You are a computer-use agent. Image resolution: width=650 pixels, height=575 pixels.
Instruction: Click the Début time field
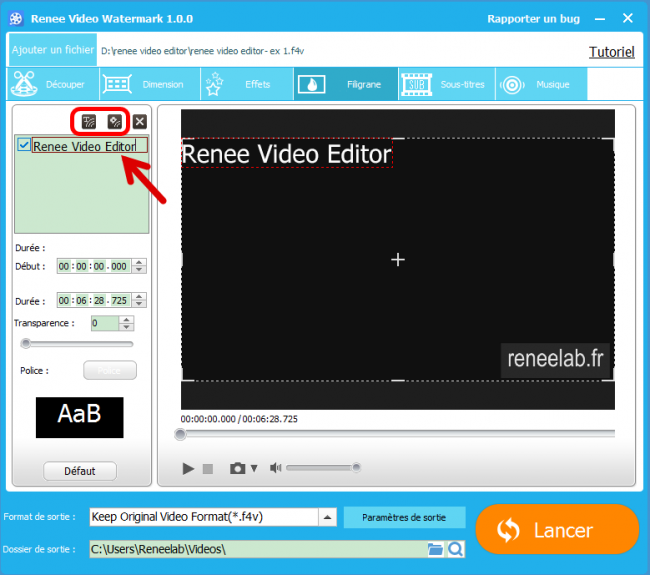pyautogui.click(x=95, y=266)
